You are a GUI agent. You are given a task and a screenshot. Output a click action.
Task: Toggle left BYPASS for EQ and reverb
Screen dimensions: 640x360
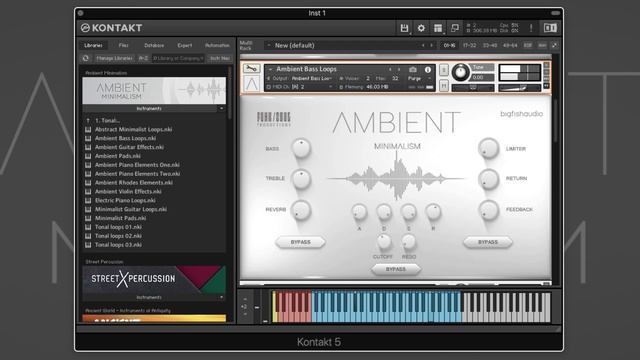[300, 242]
